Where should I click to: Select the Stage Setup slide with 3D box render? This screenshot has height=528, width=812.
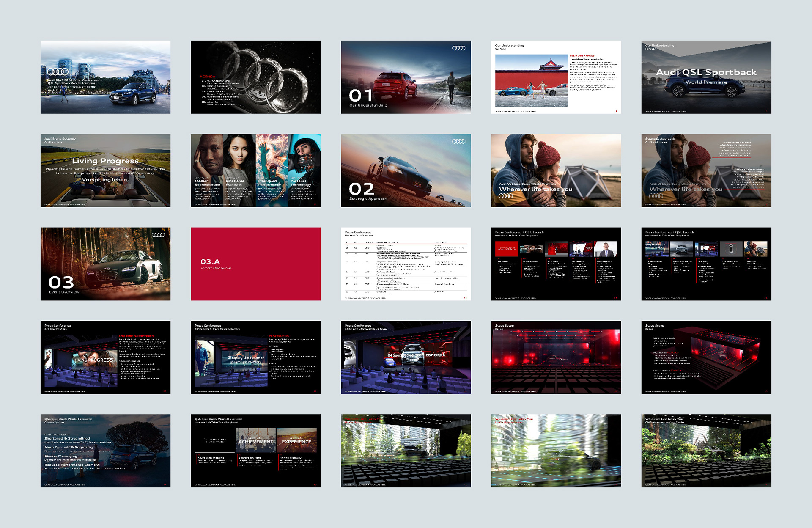706,357
